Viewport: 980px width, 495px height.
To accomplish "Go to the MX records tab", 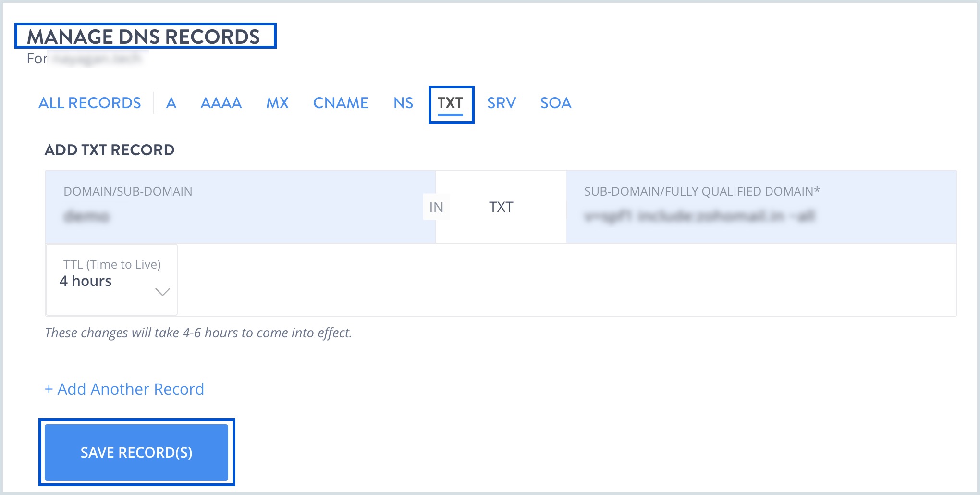I will (x=277, y=103).
